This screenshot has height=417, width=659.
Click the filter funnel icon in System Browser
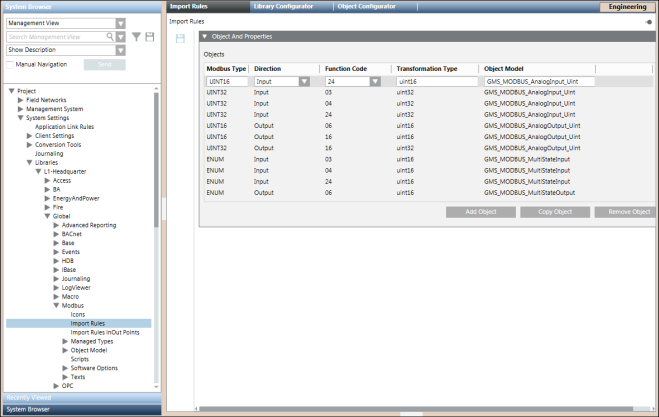coord(136,37)
